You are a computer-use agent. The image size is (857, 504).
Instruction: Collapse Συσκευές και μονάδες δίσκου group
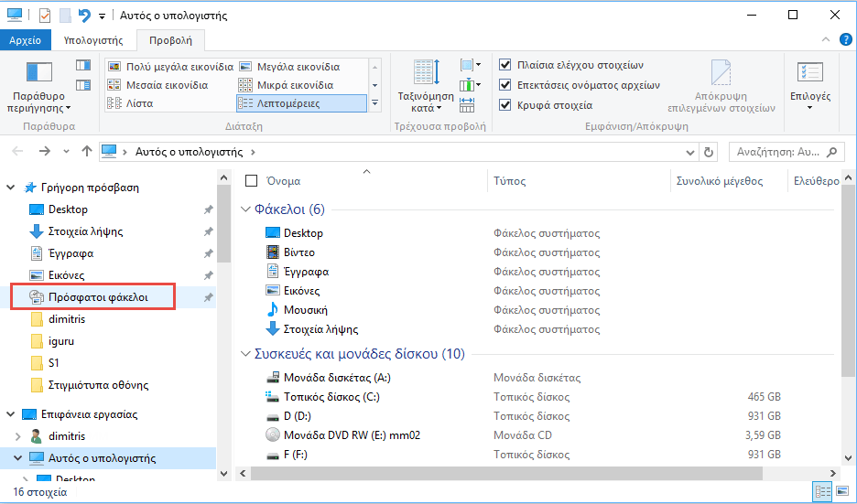[x=246, y=354]
